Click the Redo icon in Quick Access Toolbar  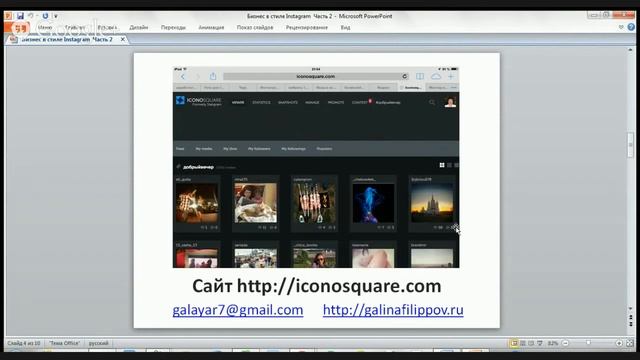point(45,16)
